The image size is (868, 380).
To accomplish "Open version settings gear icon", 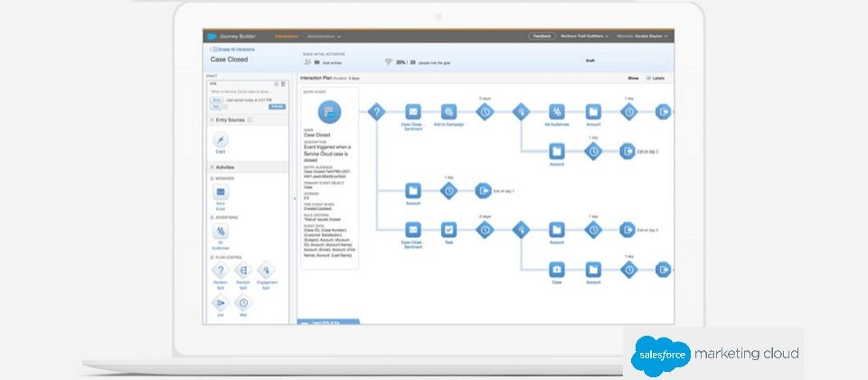I will click(x=277, y=83).
